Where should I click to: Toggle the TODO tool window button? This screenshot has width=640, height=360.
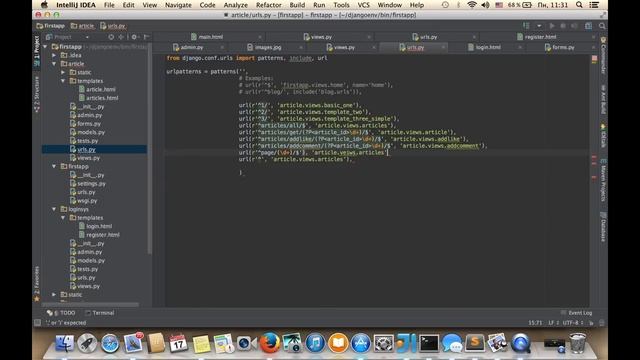(x=61, y=313)
